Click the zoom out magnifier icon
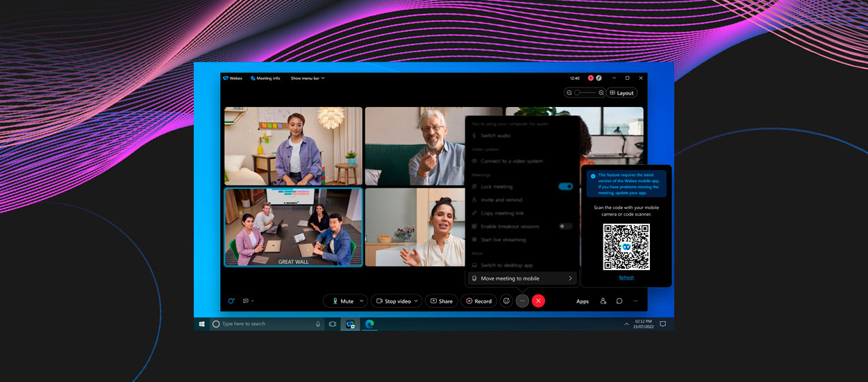 point(569,92)
